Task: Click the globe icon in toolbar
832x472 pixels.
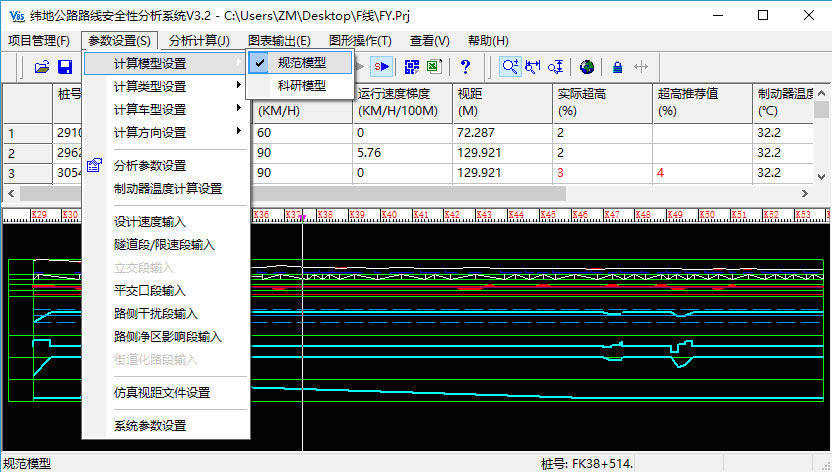Action: (586, 67)
